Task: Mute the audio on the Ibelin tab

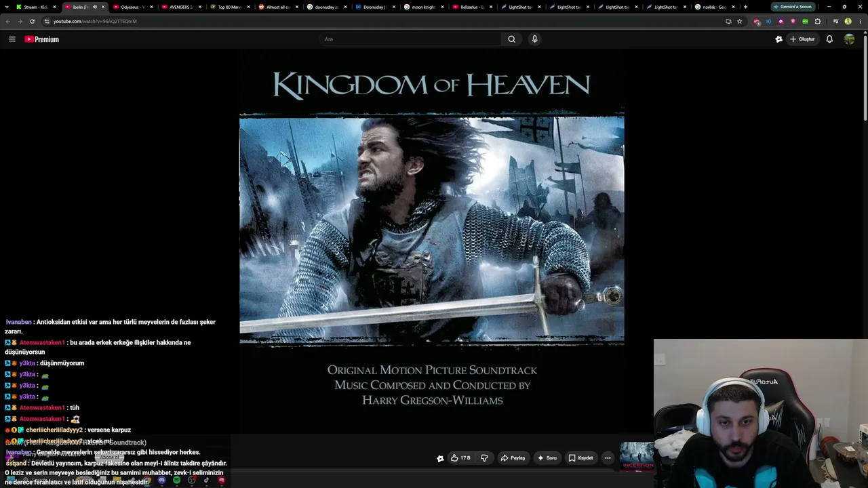Action: 94,7
